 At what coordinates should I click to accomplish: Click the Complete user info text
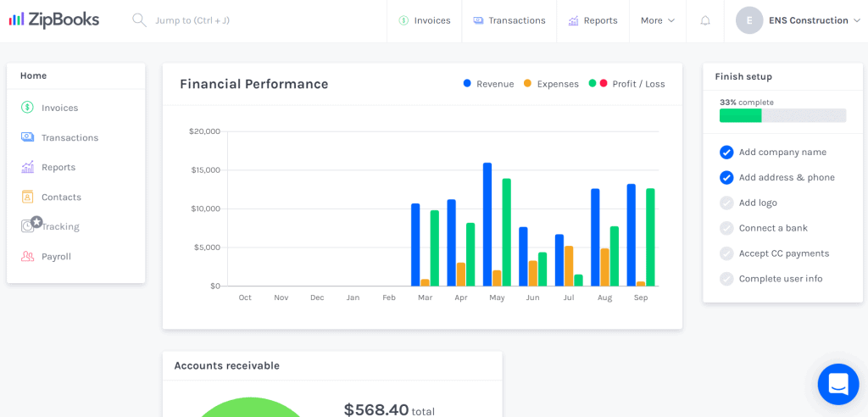pyautogui.click(x=781, y=279)
